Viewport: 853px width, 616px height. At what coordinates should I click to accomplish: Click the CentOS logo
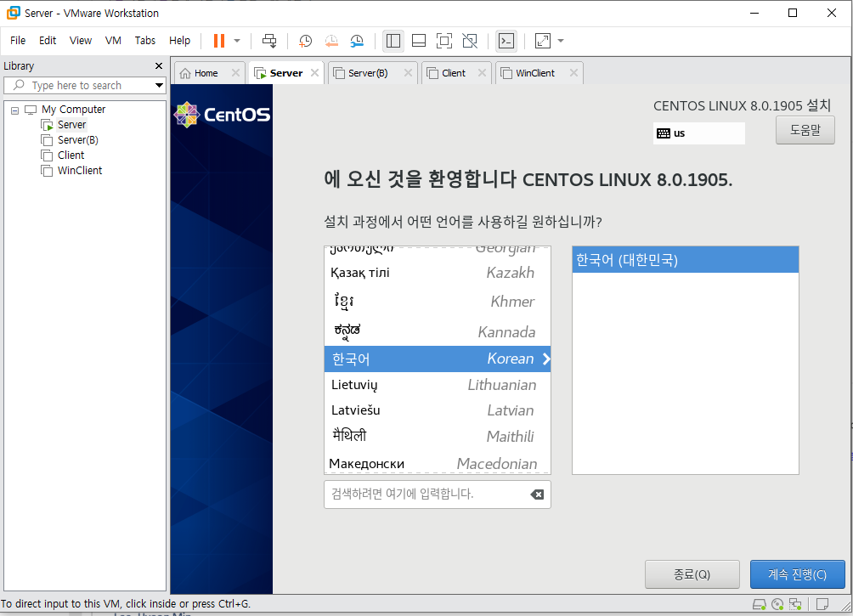click(x=222, y=115)
